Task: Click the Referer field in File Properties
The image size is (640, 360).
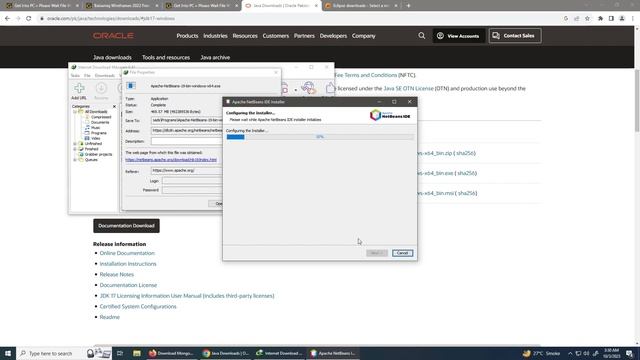Action: pos(187,170)
